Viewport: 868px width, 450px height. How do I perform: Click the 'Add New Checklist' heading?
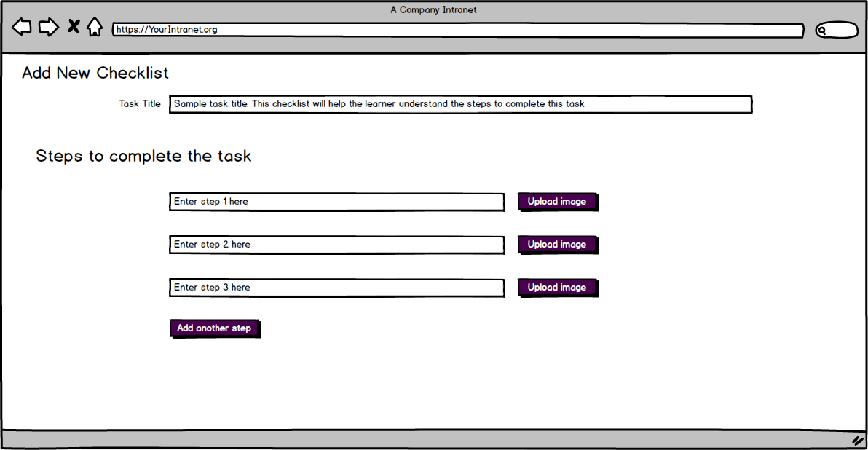tap(95, 73)
